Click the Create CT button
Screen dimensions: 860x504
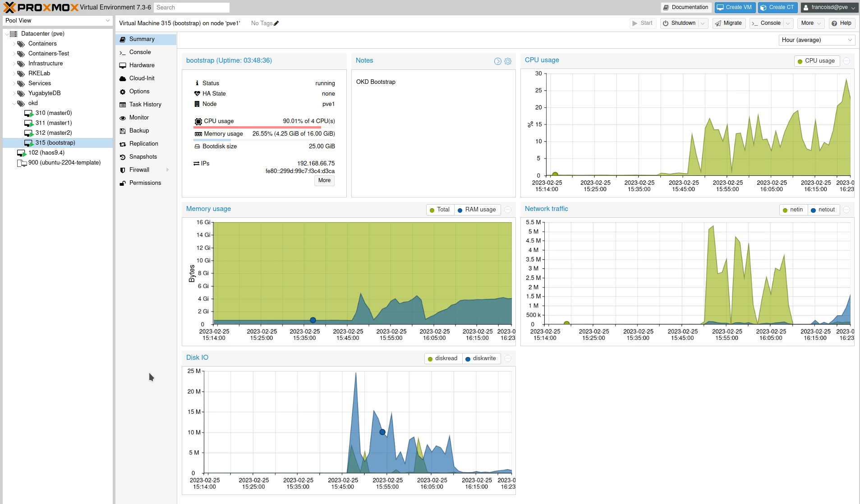coord(778,8)
